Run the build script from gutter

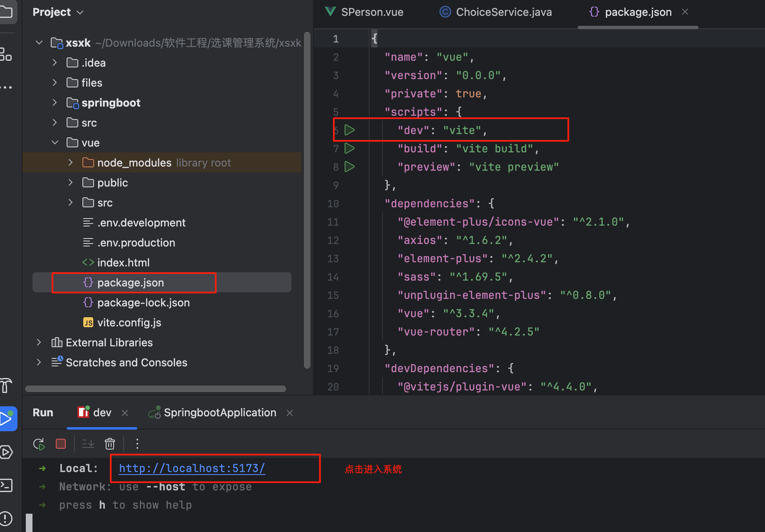tap(350, 149)
